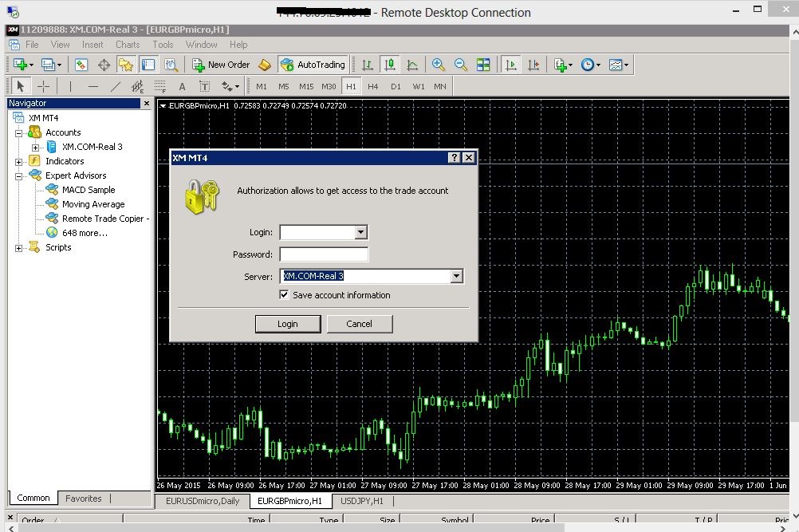Open the Strategy Tester magnifier icon
This screenshot has height=532, width=799.
point(171,65)
